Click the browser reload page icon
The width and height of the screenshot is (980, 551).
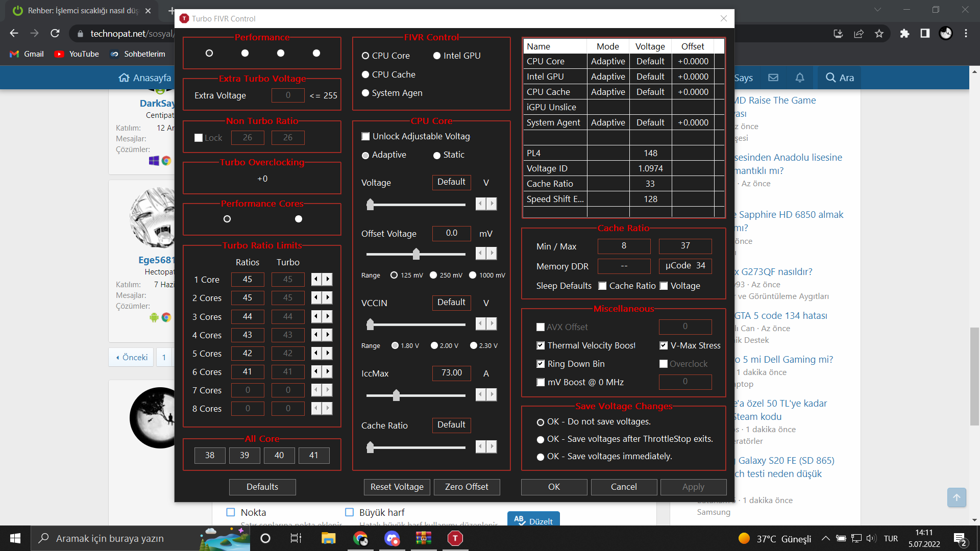click(55, 33)
